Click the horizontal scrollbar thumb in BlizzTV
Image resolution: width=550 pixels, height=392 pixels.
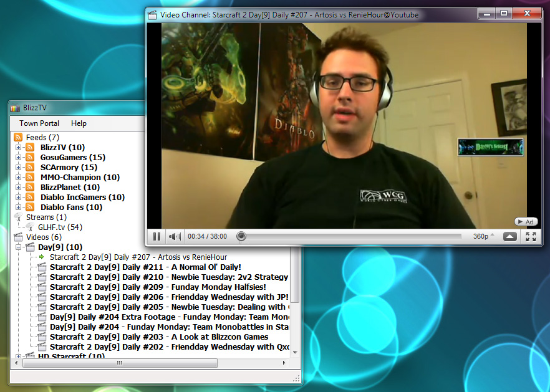point(120,363)
